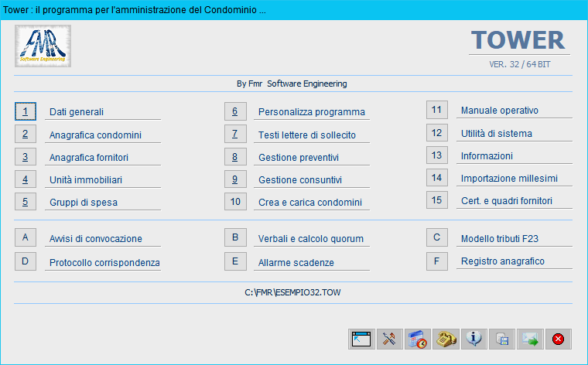Click the yellow telephone icon

point(446,339)
